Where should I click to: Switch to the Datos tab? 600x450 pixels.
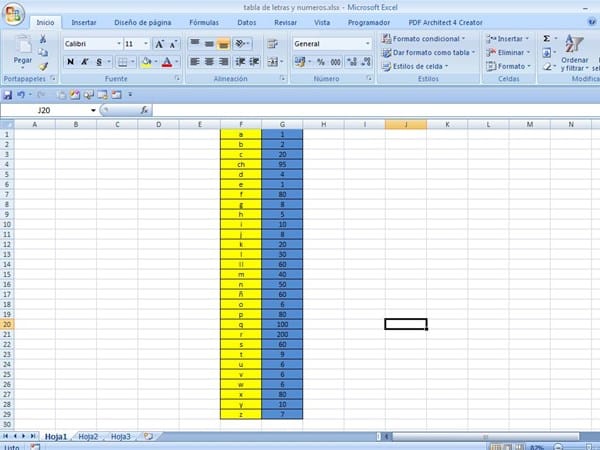247,23
